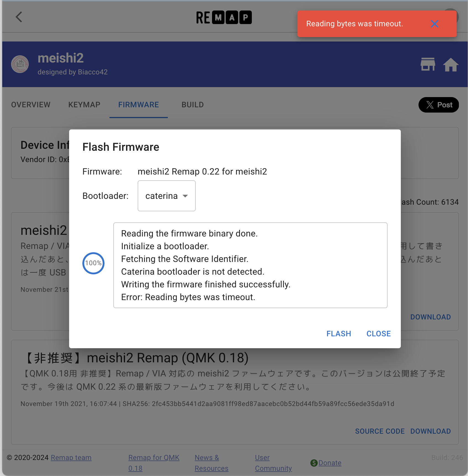The height and width of the screenshot is (476, 468).
Task: Click the 'Flash Firmware' dialog title
Action: (x=121, y=147)
